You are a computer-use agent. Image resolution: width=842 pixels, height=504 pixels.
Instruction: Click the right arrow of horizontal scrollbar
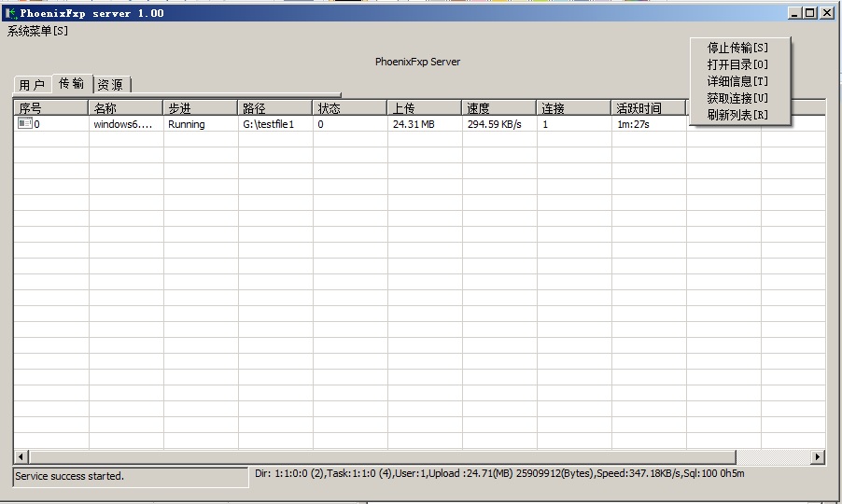point(818,456)
